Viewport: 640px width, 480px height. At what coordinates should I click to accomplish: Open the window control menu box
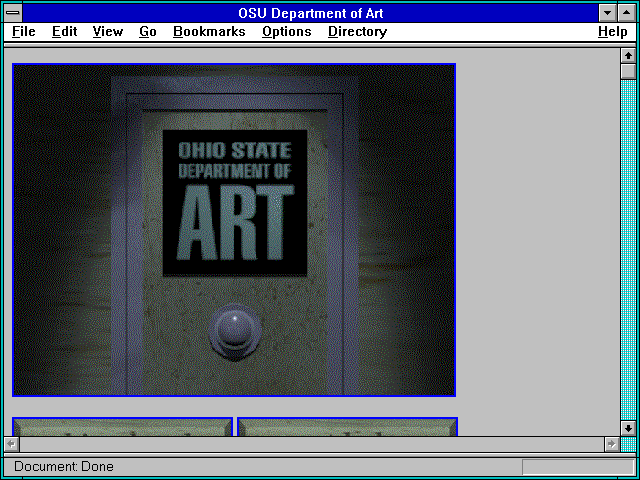[x=13, y=13]
